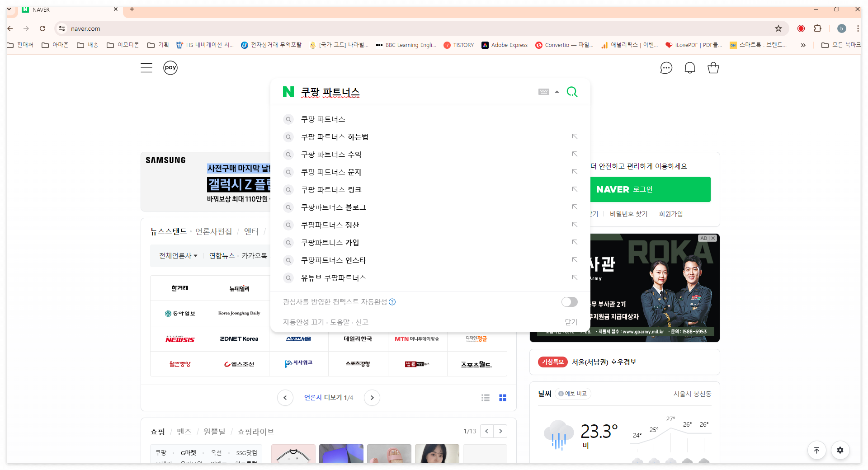Screen dimensions: 868x470
Task: Click the search input field text
Action: click(x=330, y=92)
